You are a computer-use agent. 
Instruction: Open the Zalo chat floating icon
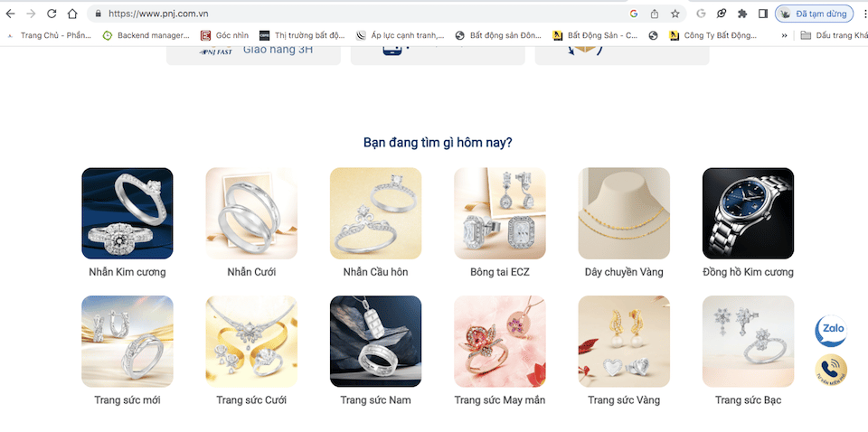click(x=831, y=331)
